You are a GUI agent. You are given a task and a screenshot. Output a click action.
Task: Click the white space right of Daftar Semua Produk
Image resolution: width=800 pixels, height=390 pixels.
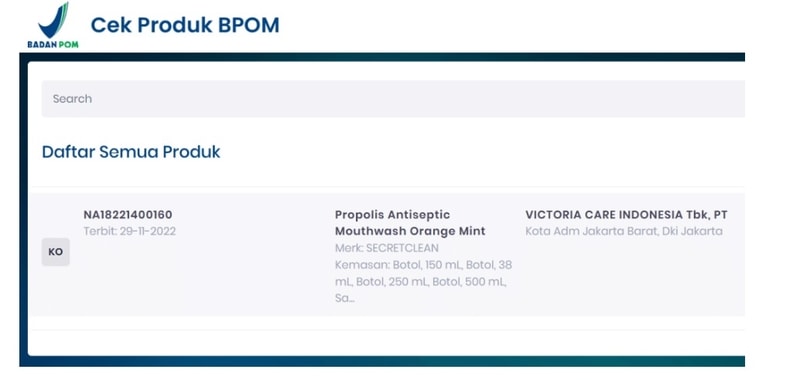tap(482, 152)
